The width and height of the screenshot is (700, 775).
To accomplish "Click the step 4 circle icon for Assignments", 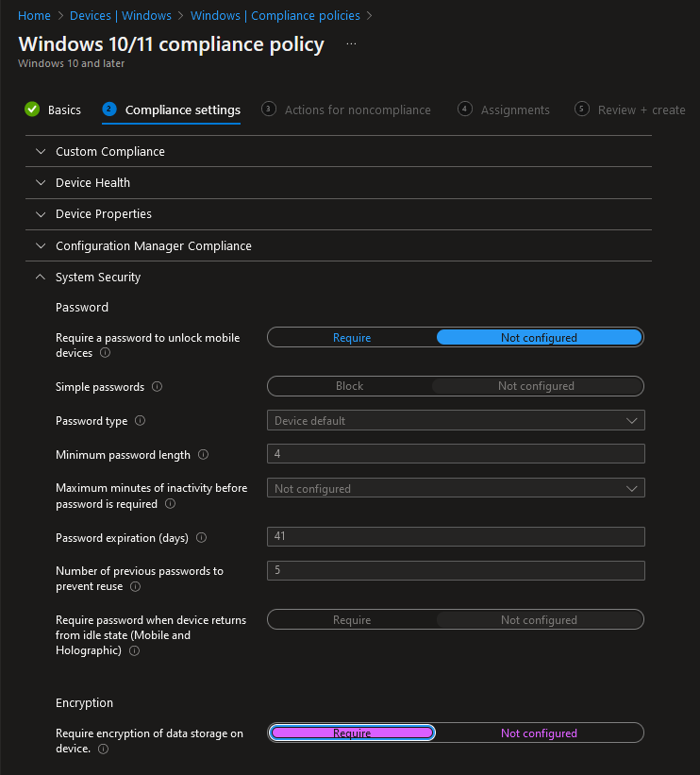I will [464, 109].
